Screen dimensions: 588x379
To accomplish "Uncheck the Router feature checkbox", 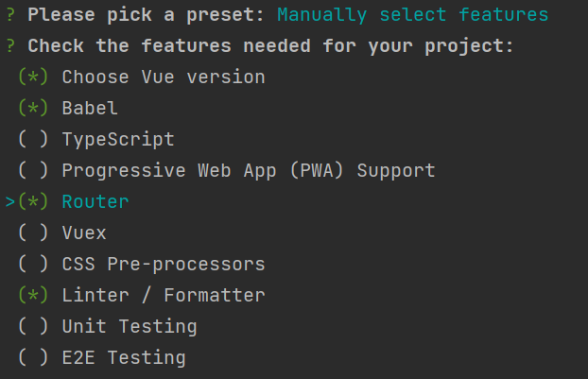I will 34,202.
